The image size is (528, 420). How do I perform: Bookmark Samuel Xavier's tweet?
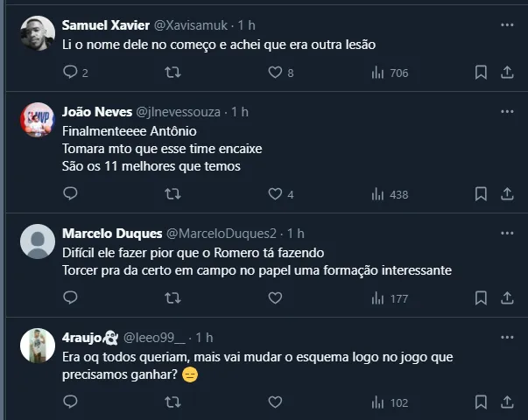pos(481,73)
